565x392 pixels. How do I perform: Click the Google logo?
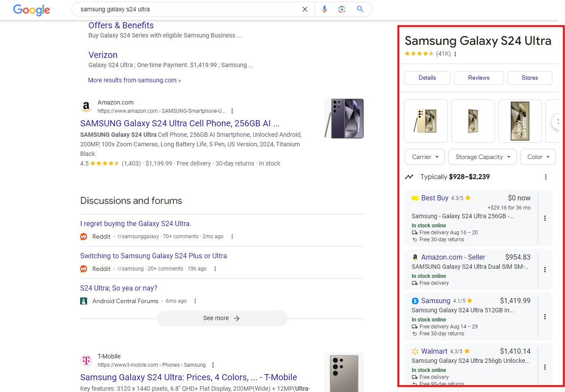31,9
